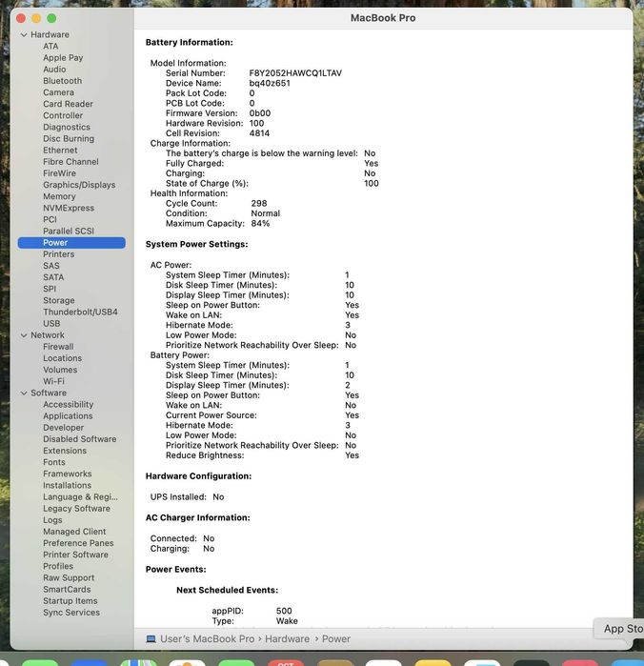Viewport: 644px width, 666px height.
Task: Select the highlighted Power entry
Action: pos(71,243)
